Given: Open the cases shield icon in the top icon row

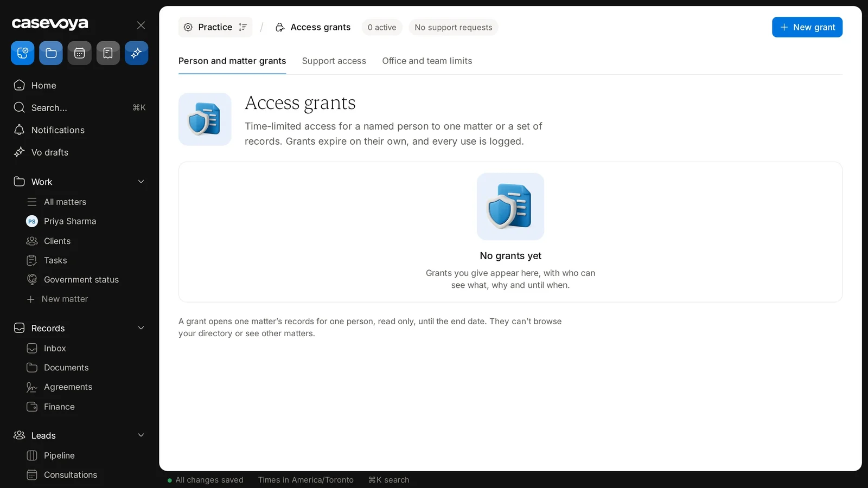Looking at the screenshot, I should coord(23,53).
